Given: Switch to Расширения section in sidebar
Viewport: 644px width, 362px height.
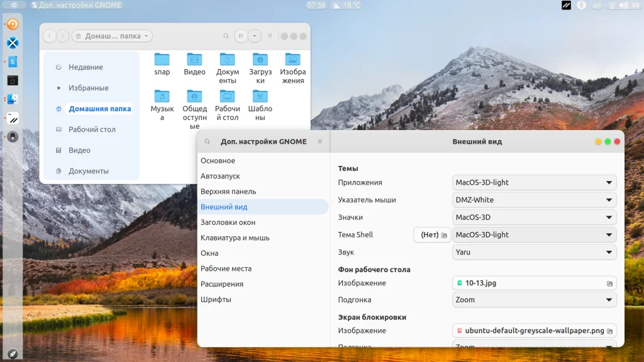Looking at the screenshot, I should pyautogui.click(x=221, y=284).
